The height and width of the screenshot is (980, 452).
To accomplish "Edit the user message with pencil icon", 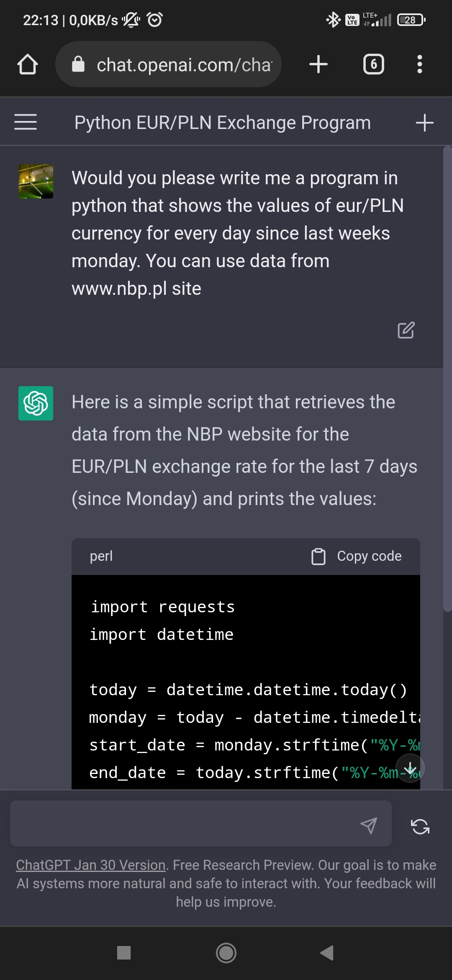I will tap(406, 330).
